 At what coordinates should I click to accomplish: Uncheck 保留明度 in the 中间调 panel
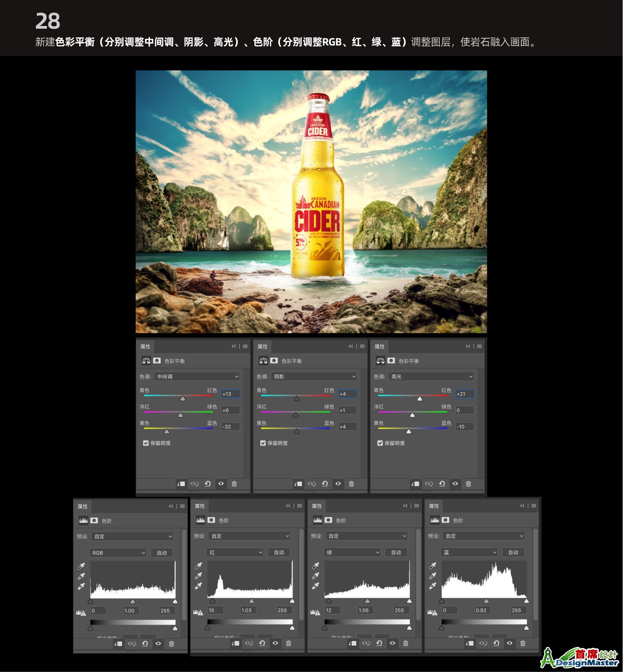(146, 443)
